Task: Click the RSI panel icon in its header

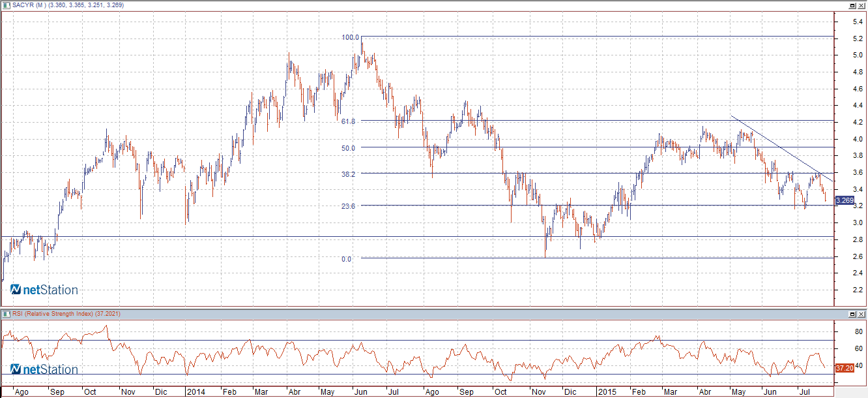Action: (x=7, y=314)
